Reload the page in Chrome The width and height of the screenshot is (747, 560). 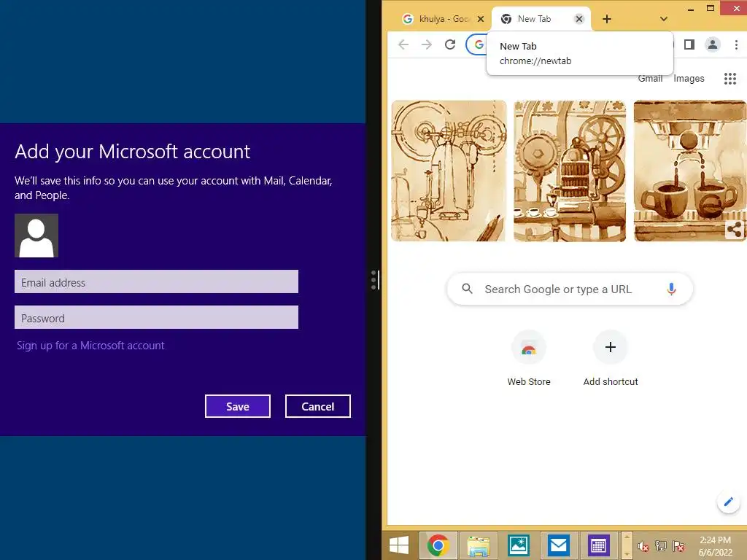click(x=449, y=44)
